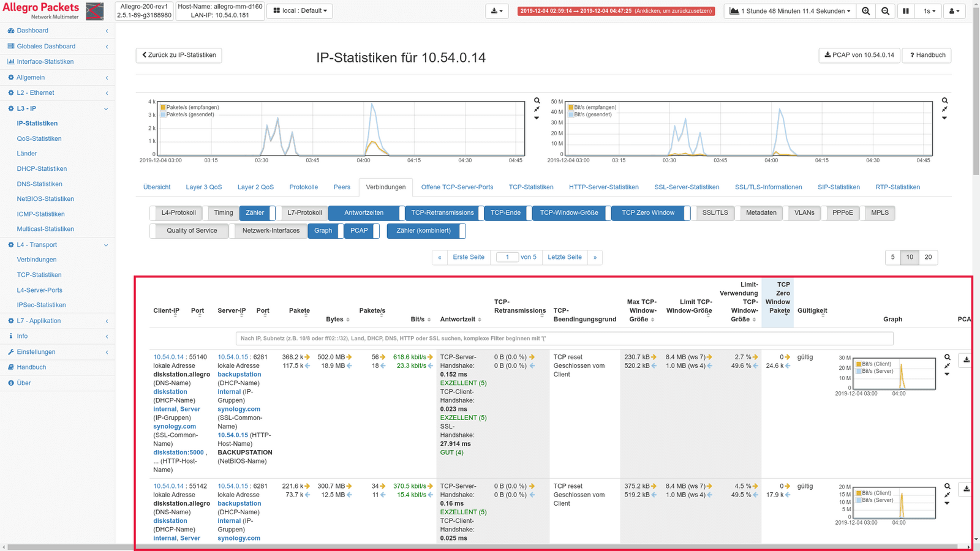Go back with Zurück zu IP-Statistiken button
Screen dimensions: 980x551
click(x=179, y=55)
